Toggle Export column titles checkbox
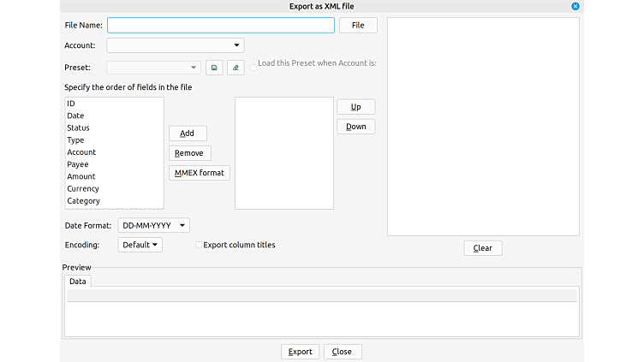Screen dimensions: 644x362 coord(199,245)
